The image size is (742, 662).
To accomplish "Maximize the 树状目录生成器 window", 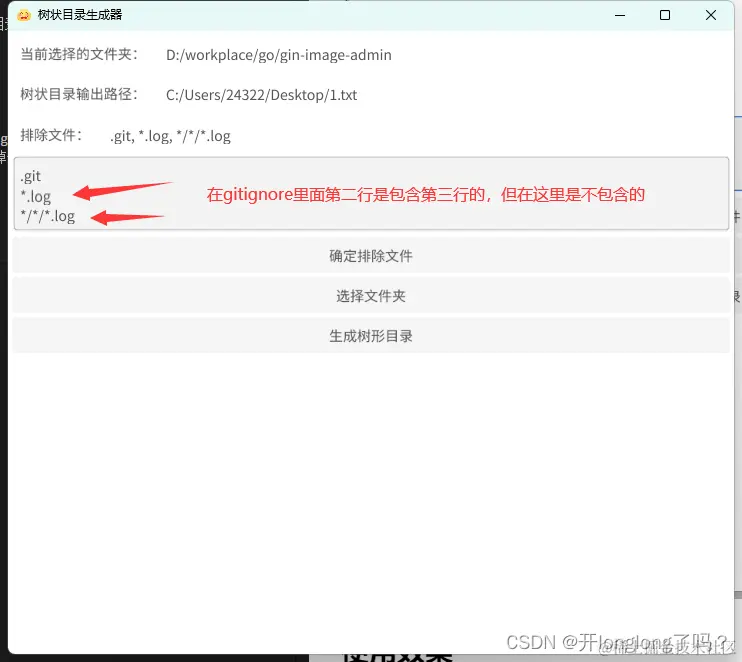I will [665, 15].
